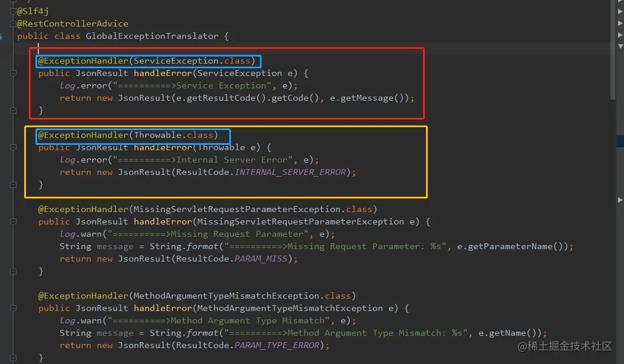The image size is (624, 364).
Task: Collapse the @Slf4j annotation fold marker
Action: point(13,11)
